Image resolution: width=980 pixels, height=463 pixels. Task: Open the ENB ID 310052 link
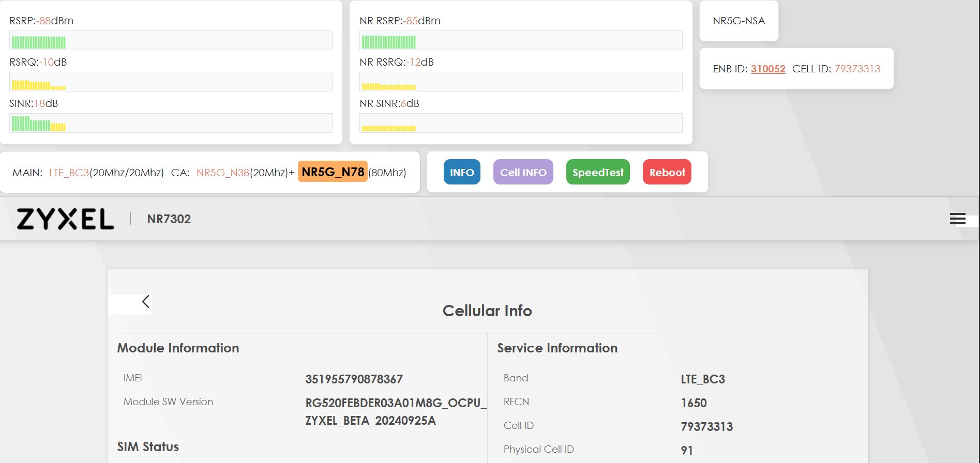pos(767,69)
